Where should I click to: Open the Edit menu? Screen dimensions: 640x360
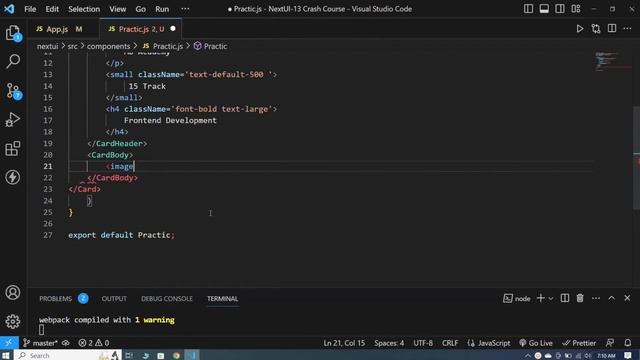(52, 9)
